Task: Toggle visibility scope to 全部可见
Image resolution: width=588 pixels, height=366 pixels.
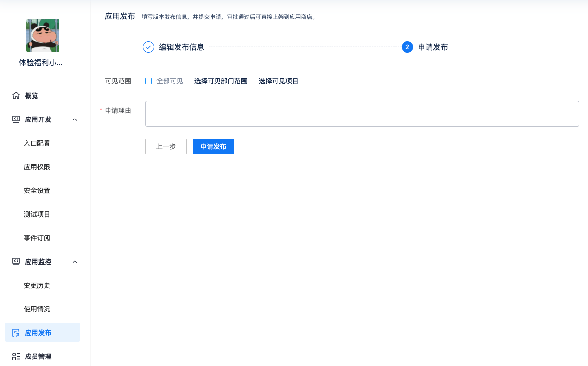Action: 148,81
